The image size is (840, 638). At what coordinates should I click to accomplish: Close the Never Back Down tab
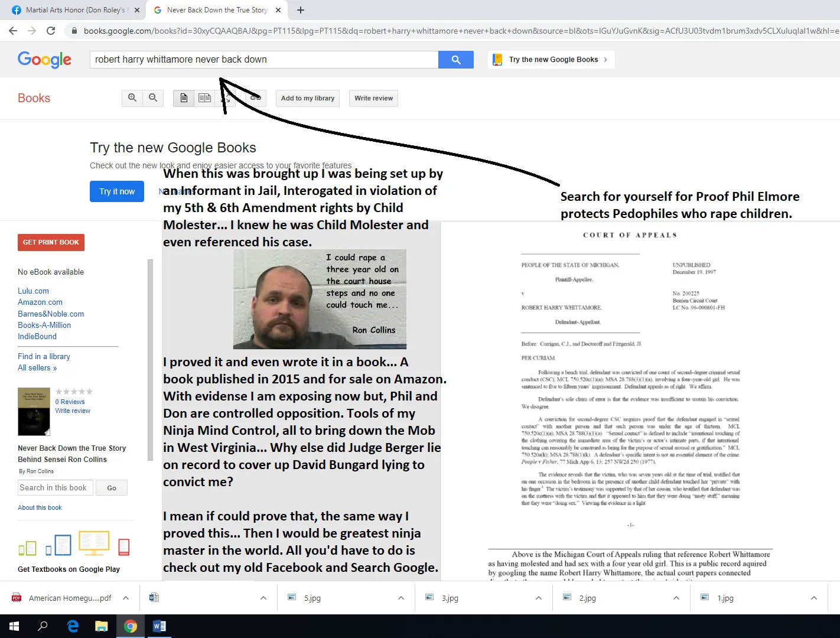coord(278,10)
